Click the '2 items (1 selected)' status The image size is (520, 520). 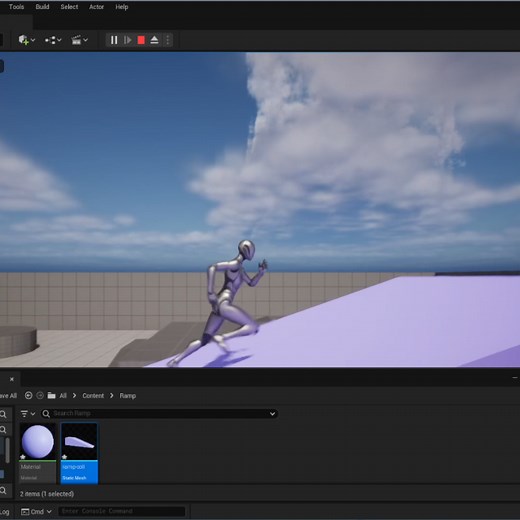[47, 494]
